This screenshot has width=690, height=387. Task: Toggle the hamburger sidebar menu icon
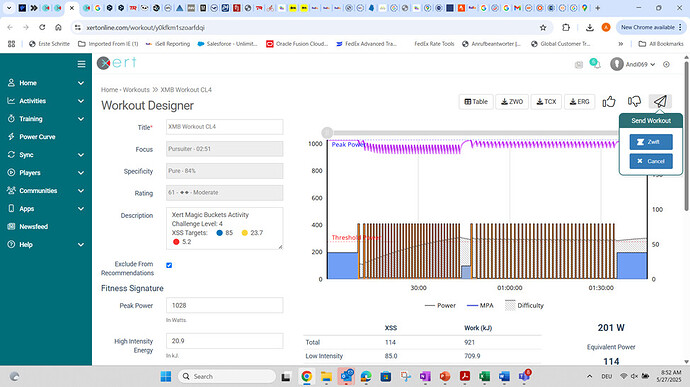(81, 64)
